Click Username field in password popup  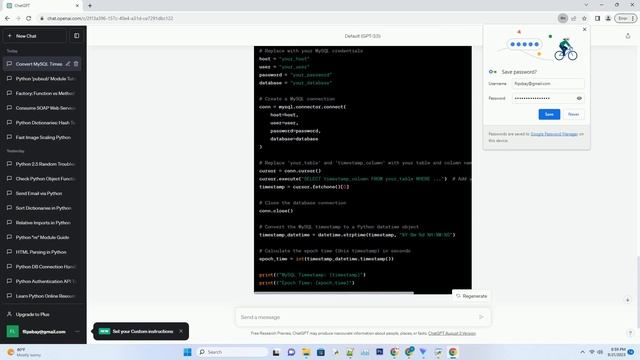[548, 84]
